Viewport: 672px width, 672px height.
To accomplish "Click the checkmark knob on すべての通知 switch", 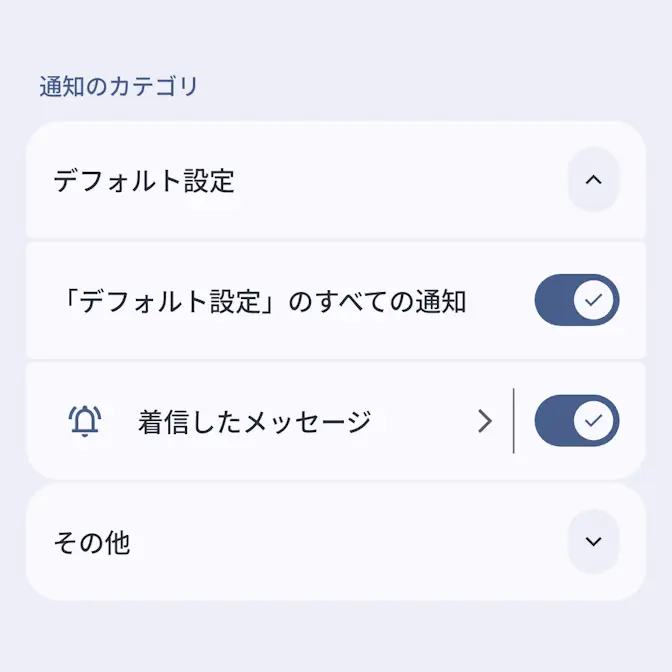I will click(x=596, y=300).
